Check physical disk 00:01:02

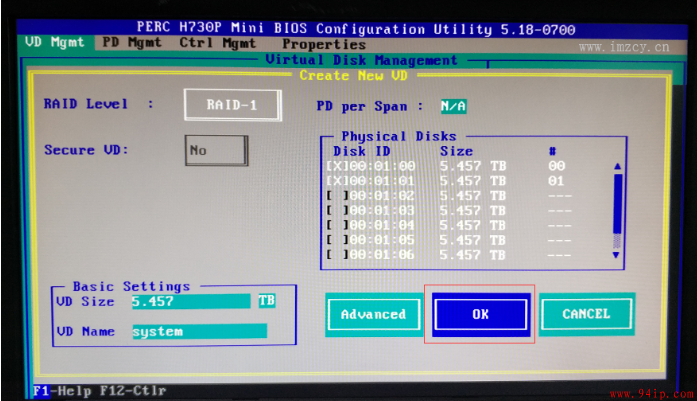pyautogui.click(x=338, y=196)
